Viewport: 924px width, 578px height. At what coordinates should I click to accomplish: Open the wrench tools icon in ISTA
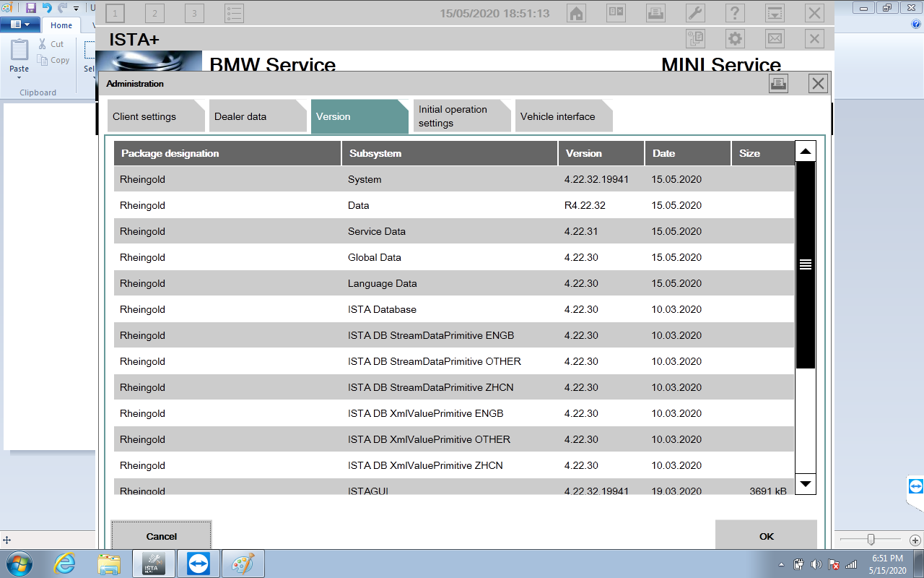point(695,13)
